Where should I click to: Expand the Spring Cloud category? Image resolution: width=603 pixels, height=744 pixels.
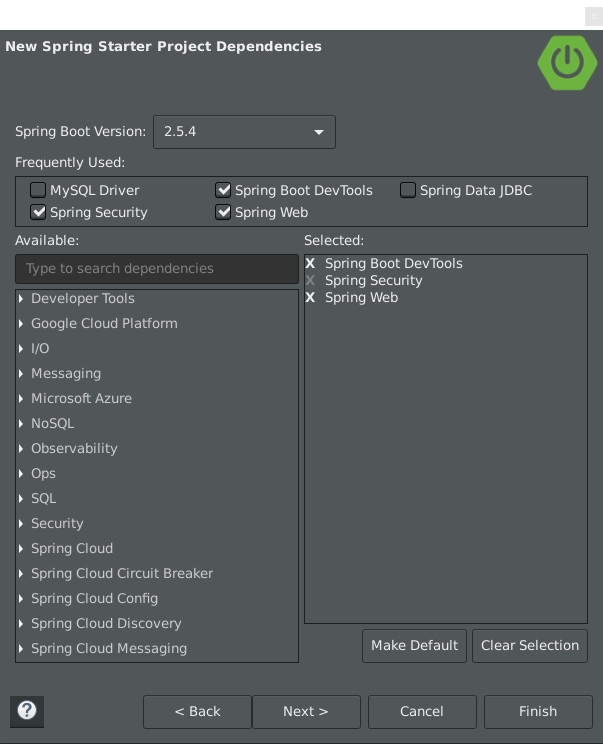click(21, 549)
